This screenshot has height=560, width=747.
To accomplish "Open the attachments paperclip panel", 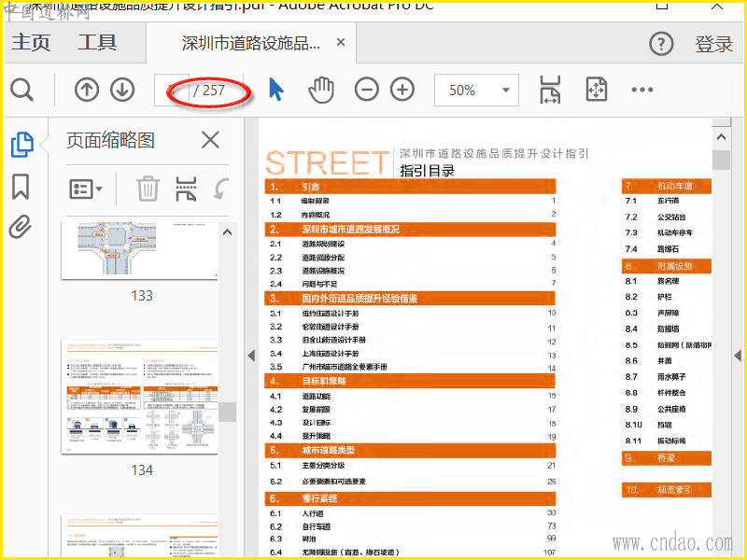I will [x=20, y=227].
